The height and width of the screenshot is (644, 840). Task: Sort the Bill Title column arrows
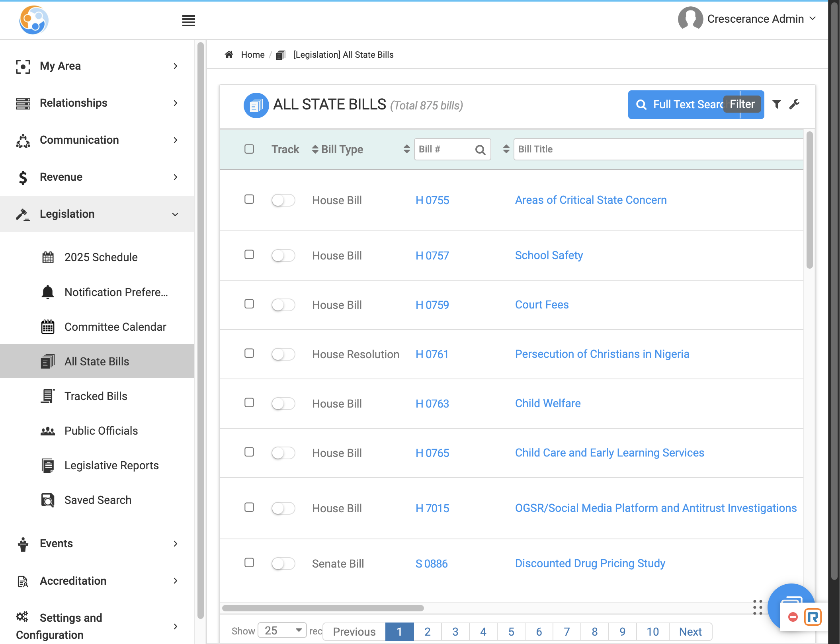pos(506,149)
